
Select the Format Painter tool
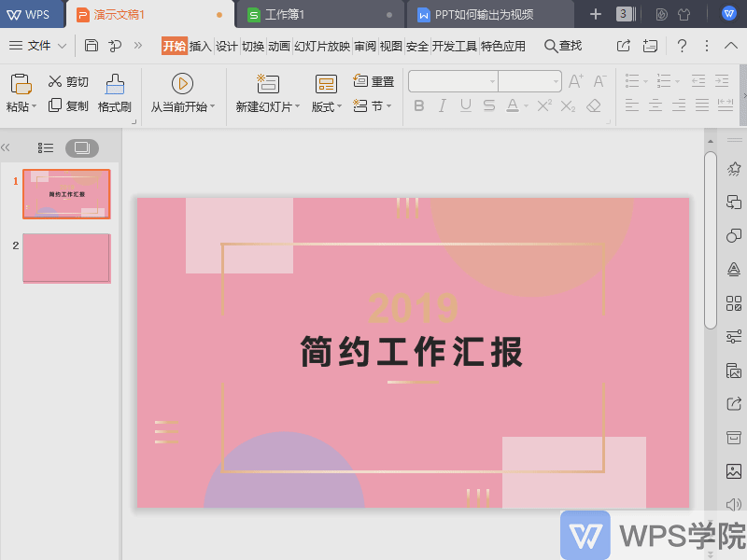click(x=114, y=91)
